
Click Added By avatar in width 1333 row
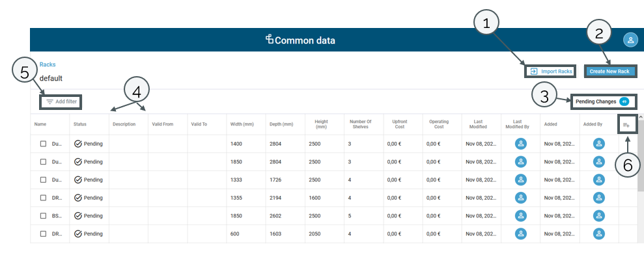click(599, 180)
